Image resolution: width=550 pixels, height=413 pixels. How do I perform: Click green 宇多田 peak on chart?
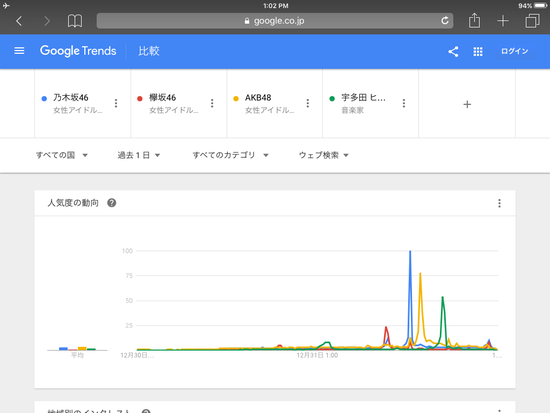tap(443, 298)
